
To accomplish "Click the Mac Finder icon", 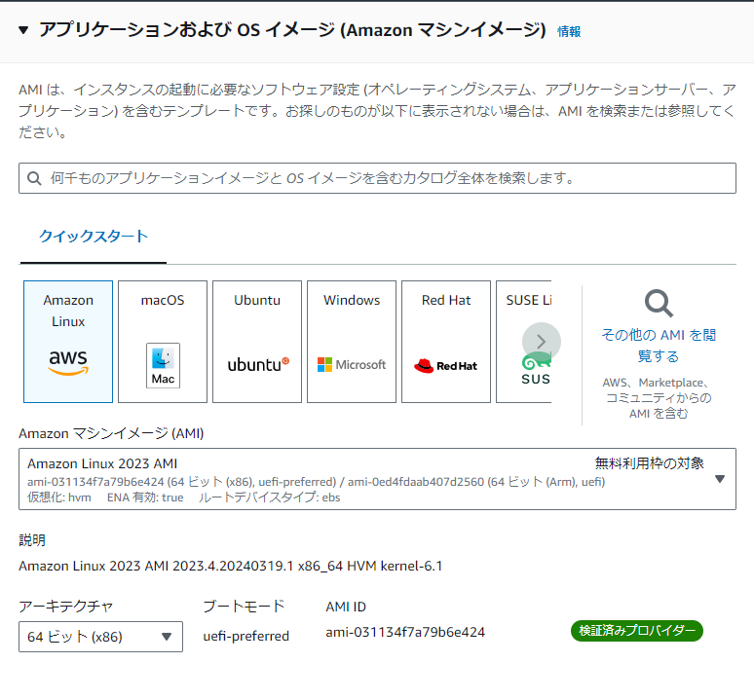I will coord(163,366).
